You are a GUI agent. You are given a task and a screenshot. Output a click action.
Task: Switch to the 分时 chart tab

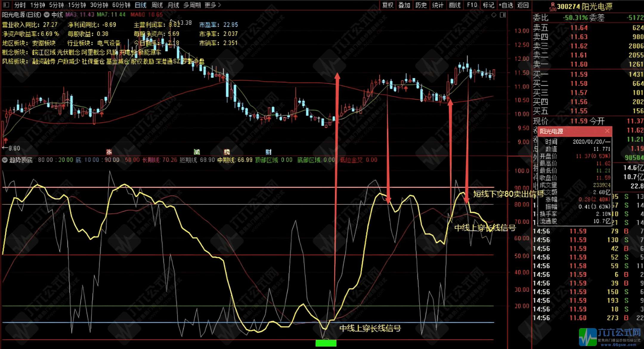(20, 5)
